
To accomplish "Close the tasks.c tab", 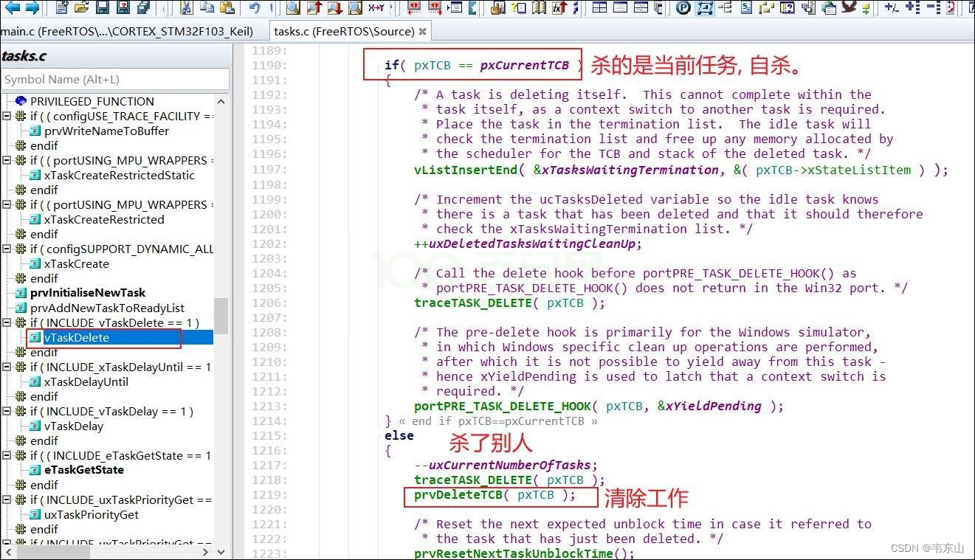I will tap(422, 32).
